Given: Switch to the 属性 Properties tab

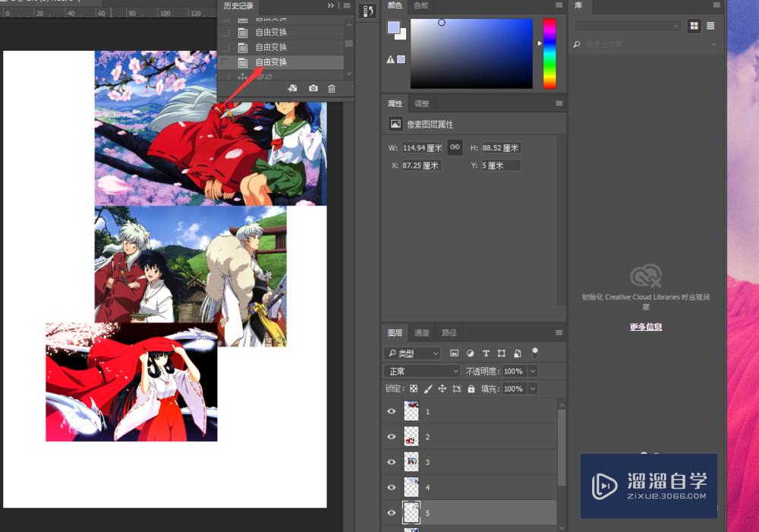Looking at the screenshot, I should 395,103.
